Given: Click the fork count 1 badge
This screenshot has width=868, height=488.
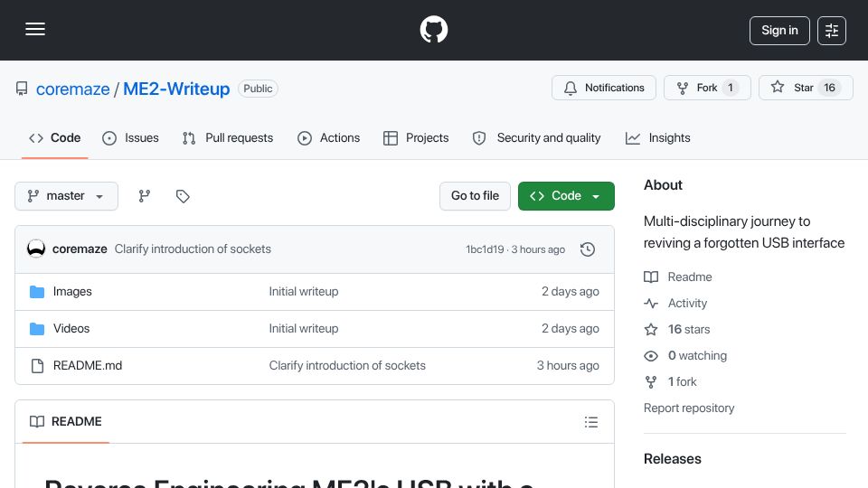Looking at the screenshot, I should tap(731, 88).
